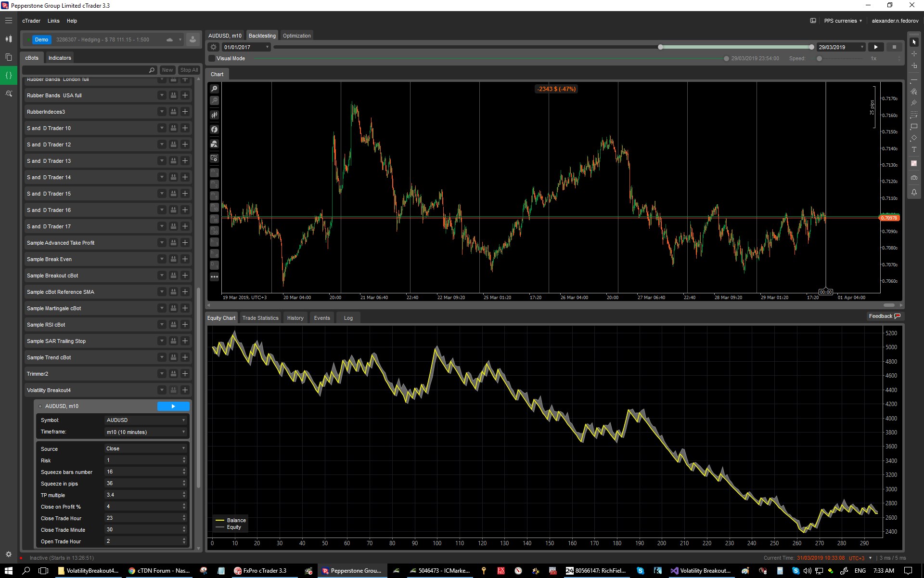
Task: Open the Trade Statistics tab
Action: pos(260,318)
